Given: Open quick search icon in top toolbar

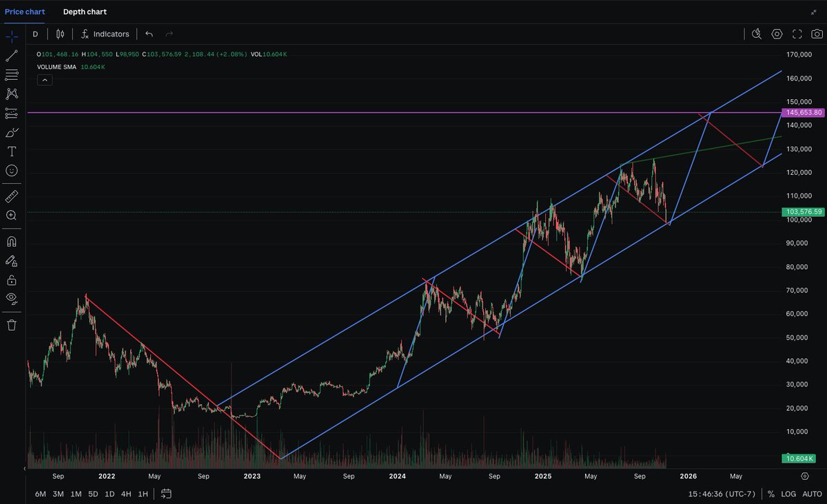Looking at the screenshot, I should (757, 34).
